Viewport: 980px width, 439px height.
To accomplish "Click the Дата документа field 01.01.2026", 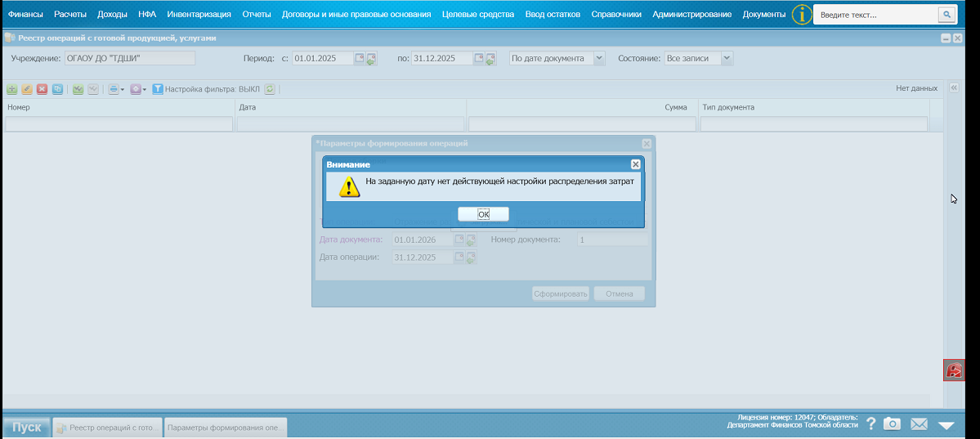I will 423,240.
